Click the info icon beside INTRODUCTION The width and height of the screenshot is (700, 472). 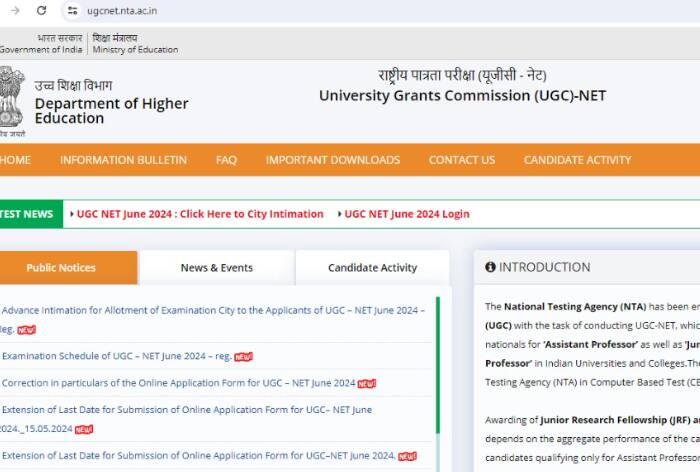pyautogui.click(x=490, y=267)
